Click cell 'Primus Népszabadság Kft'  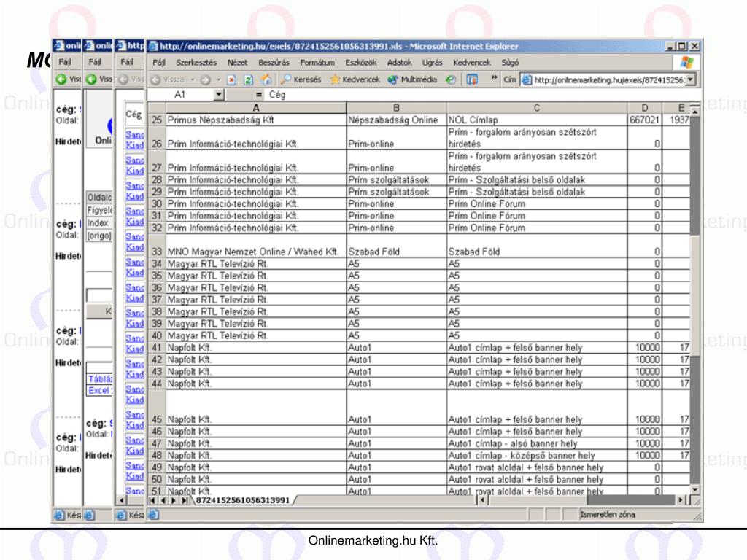[256, 120]
